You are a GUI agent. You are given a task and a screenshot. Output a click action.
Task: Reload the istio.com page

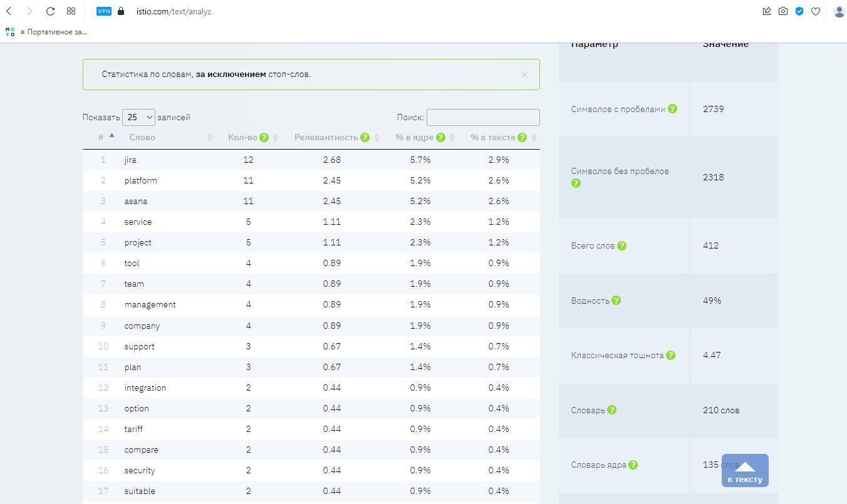51,11
